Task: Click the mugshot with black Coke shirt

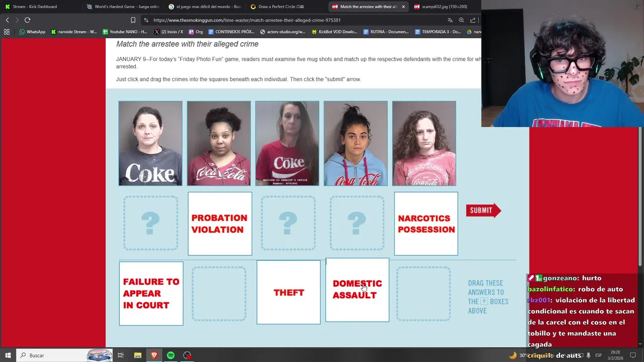Action: pos(150,143)
